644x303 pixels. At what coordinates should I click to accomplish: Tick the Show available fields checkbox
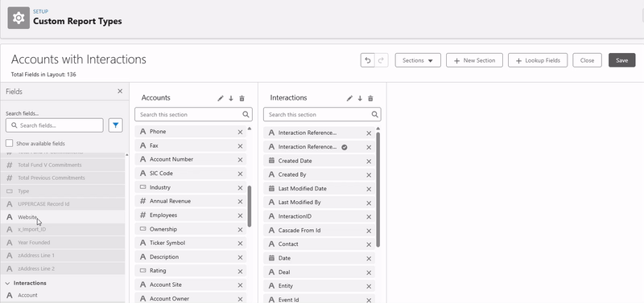tap(10, 144)
